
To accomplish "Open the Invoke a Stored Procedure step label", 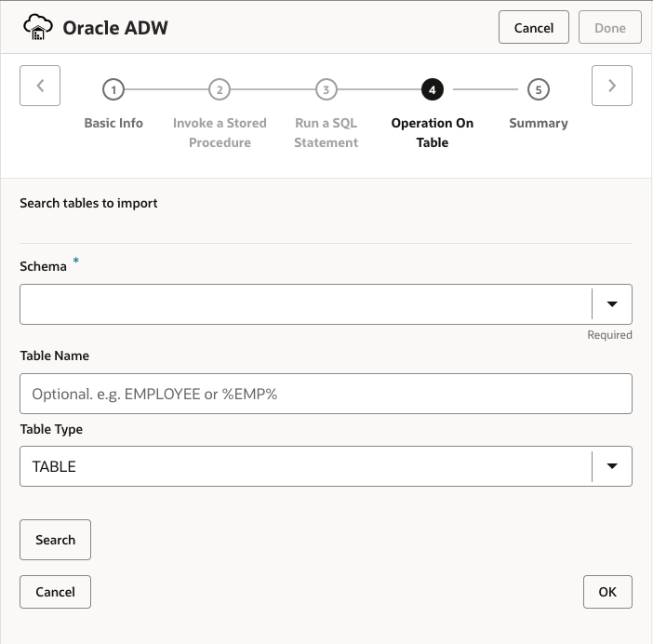I will 220,132.
